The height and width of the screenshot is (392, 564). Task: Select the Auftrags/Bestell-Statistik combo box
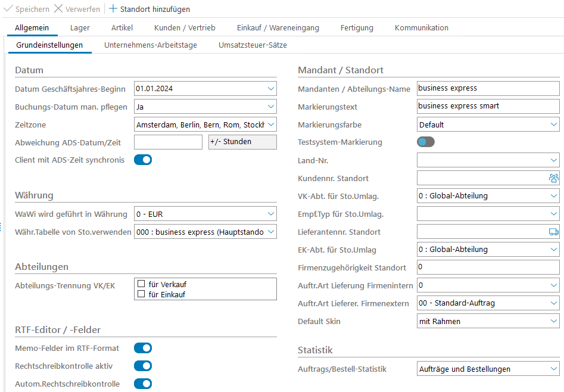click(x=488, y=369)
